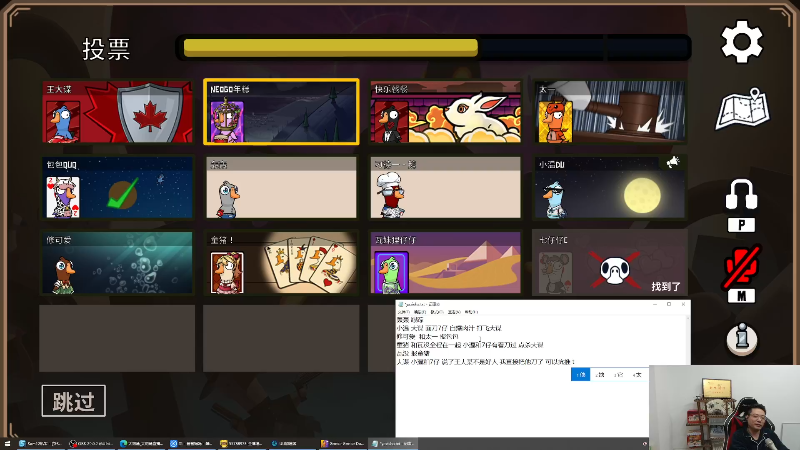Screen dimensions: 800x450
Task: Choose the fourth IME candidate
Action: tap(637, 374)
